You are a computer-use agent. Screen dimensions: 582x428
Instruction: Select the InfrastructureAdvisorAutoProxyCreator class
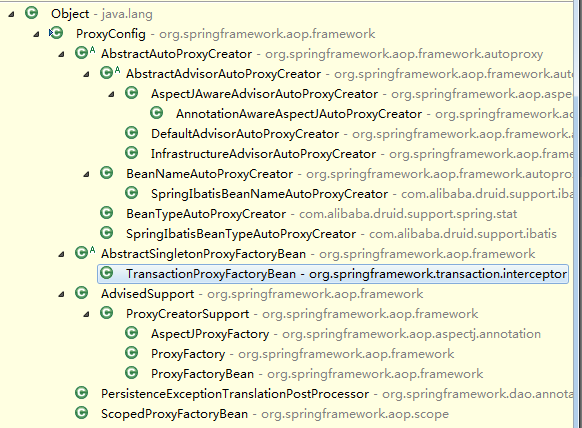pos(263,154)
